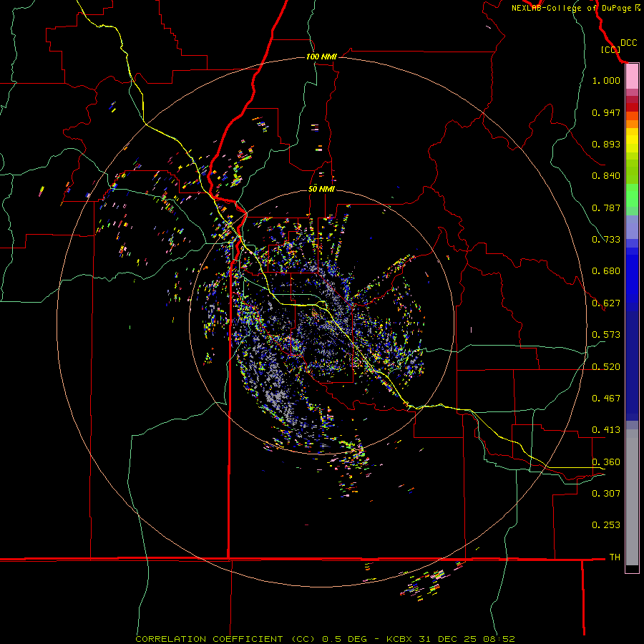Image resolution: width=644 pixels, height=644 pixels.
Task: Click the 0.307 legend value
Action: (x=606, y=493)
